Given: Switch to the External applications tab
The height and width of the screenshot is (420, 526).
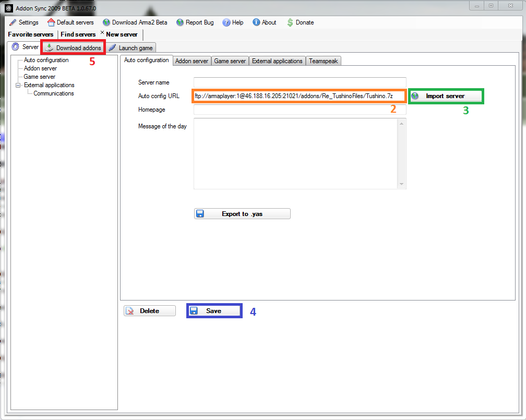Looking at the screenshot, I should pos(277,61).
